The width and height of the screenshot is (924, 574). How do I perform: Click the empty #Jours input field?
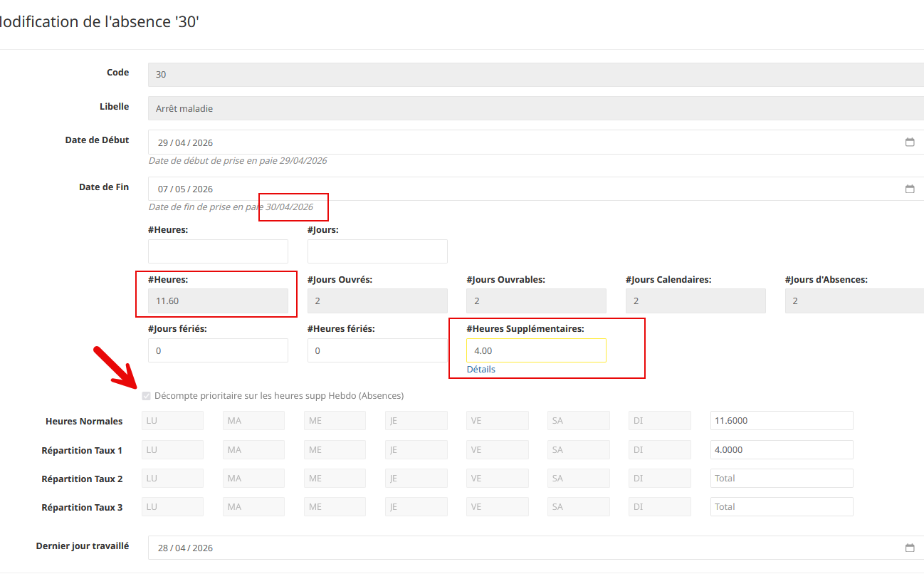pos(377,251)
